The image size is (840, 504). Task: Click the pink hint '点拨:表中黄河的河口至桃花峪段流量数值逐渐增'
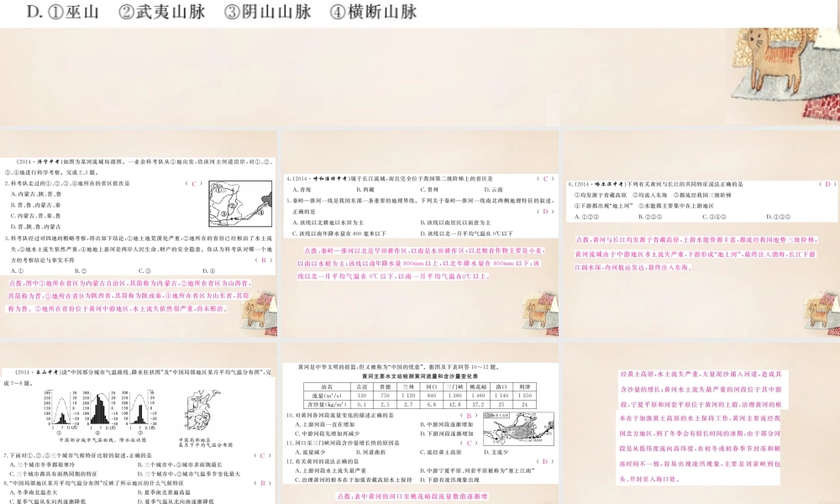412,497
